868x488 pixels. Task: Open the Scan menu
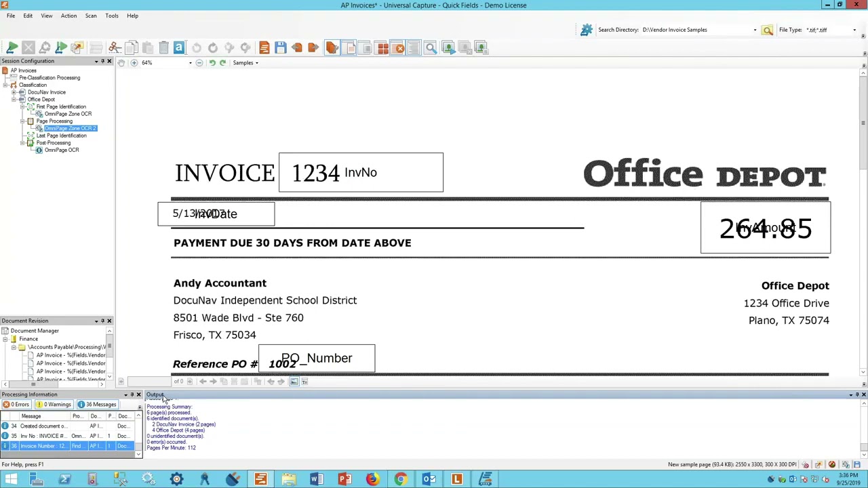point(91,16)
